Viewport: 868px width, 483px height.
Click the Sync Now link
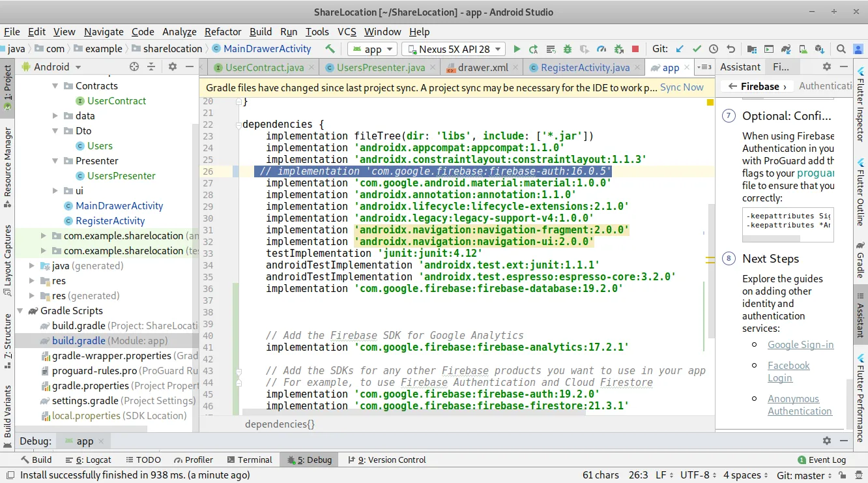tap(682, 87)
